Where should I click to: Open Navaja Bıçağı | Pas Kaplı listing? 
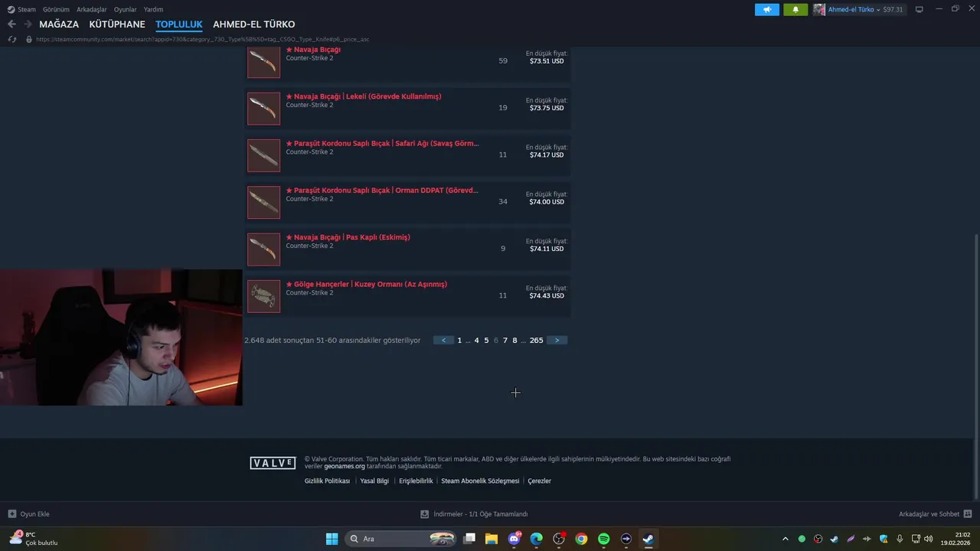click(x=408, y=249)
